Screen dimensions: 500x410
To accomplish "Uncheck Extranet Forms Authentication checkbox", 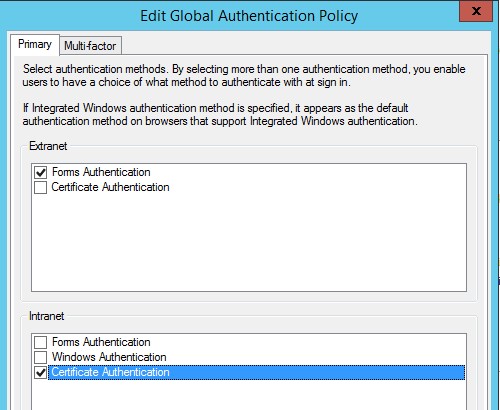I will click(40, 172).
